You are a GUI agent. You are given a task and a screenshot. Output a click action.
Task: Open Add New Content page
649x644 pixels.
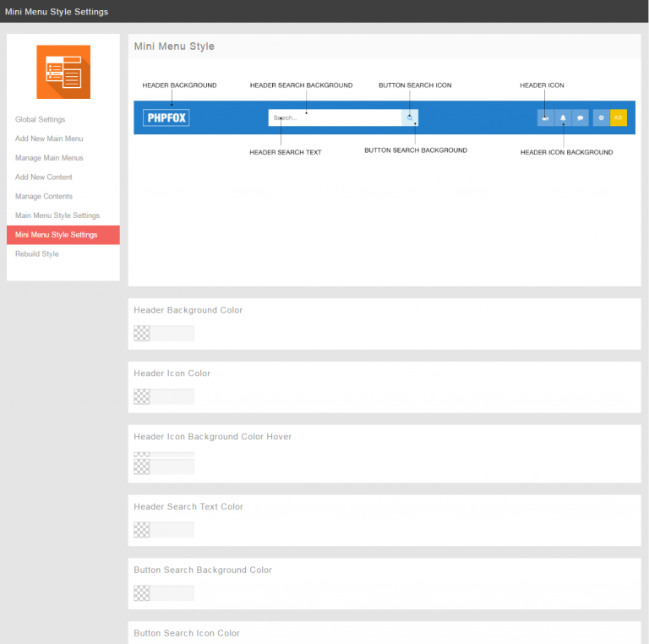(43, 177)
